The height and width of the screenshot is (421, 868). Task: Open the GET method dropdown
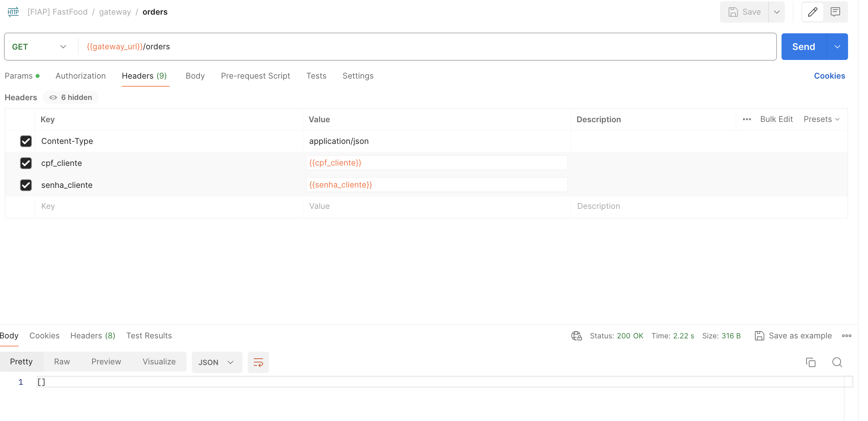[39, 47]
